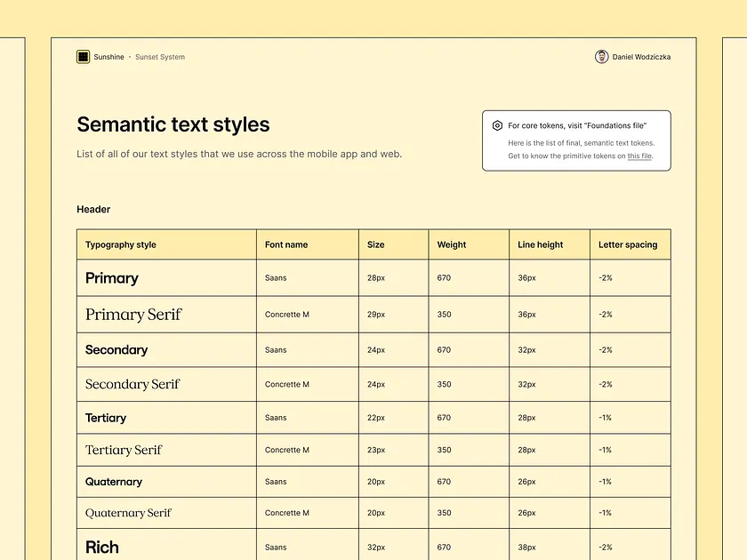The height and width of the screenshot is (560, 747).
Task: Select the Sunset System breadcrumb
Action: (158, 56)
